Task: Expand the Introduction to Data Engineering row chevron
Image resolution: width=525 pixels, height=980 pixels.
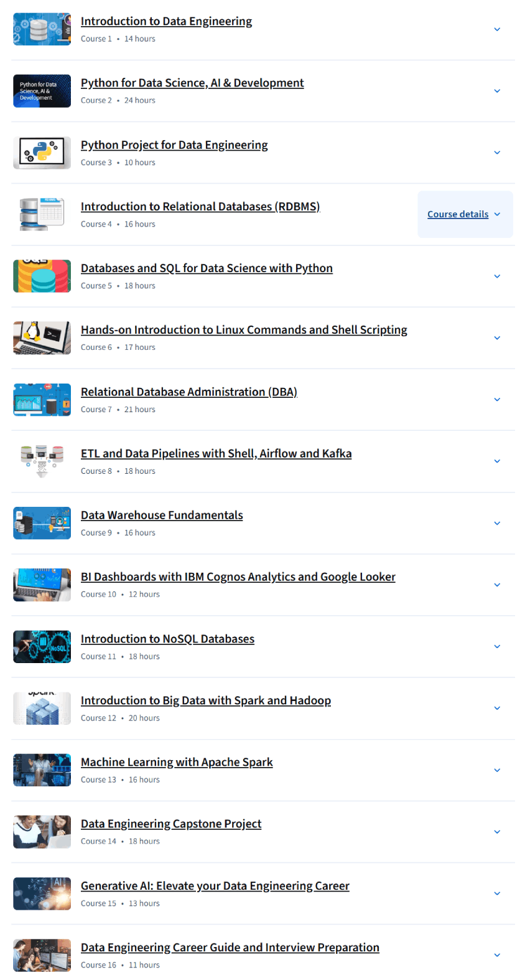Action: click(497, 29)
